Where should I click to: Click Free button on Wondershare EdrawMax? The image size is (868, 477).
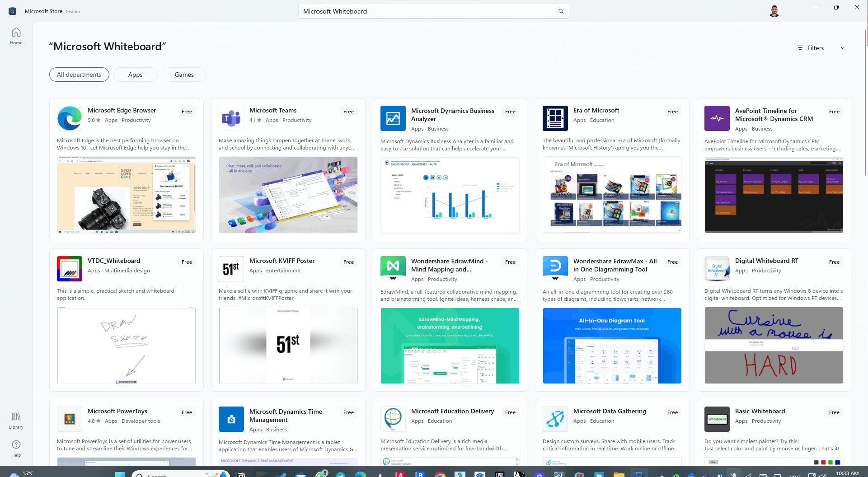click(672, 262)
